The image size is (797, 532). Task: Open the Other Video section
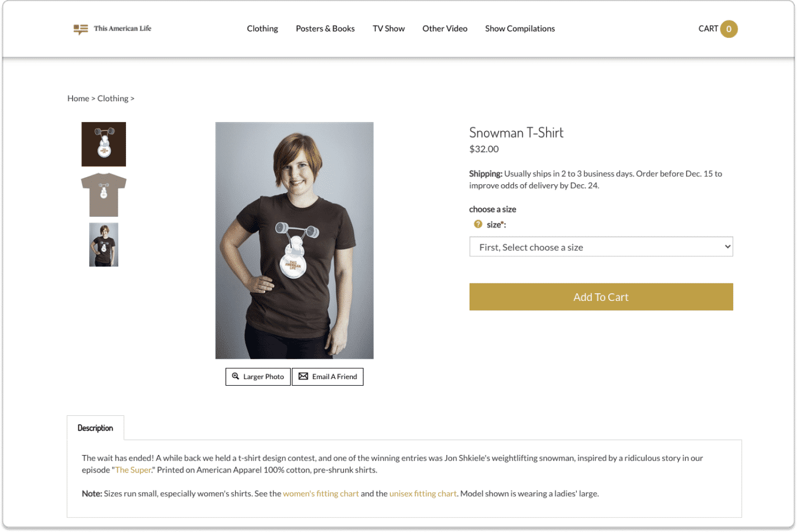[445, 29]
